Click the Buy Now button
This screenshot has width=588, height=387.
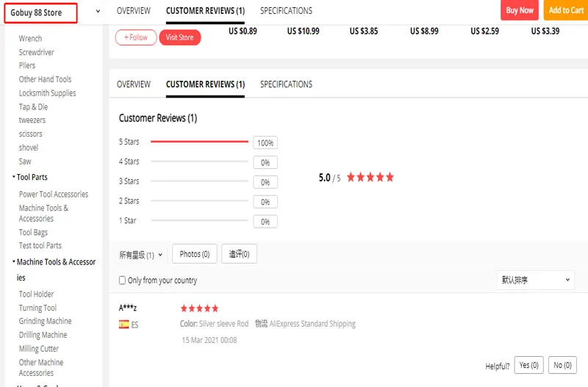click(520, 10)
